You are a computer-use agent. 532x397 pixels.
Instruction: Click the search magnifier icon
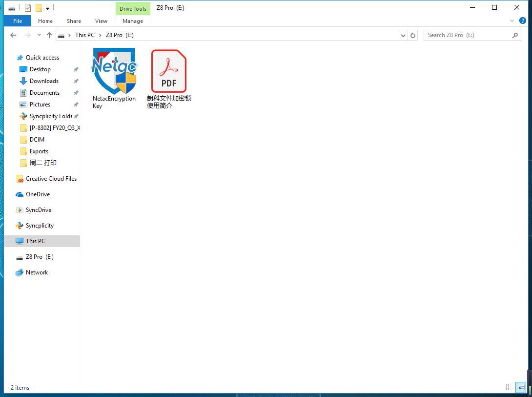coord(515,35)
